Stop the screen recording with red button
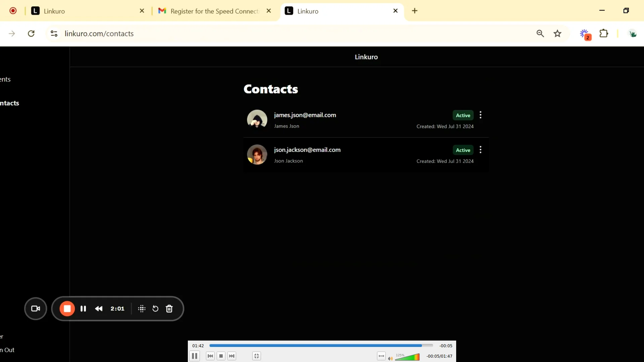 [67, 309]
